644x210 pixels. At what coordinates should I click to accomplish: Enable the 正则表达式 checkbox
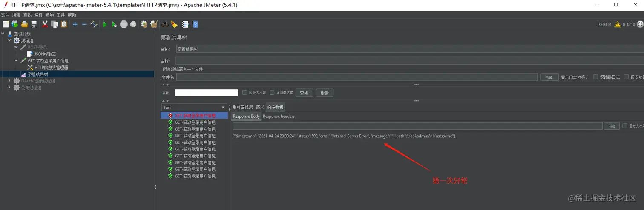coord(272,93)
